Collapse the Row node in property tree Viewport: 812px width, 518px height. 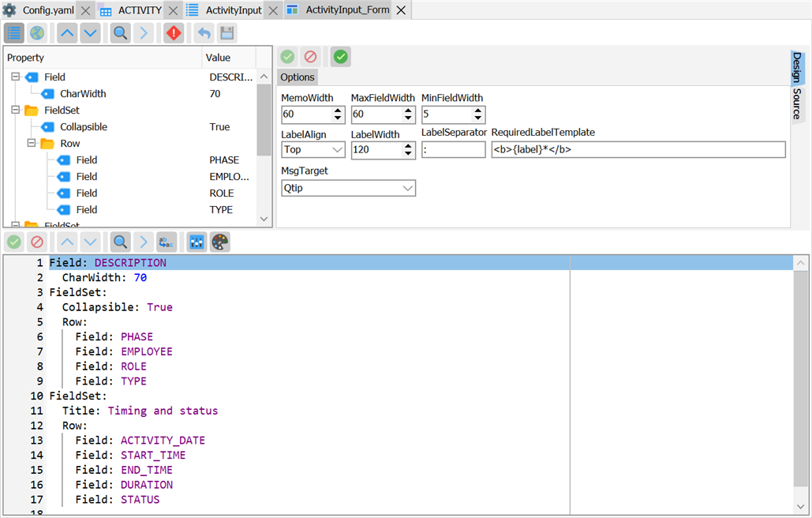pos(32,143)
